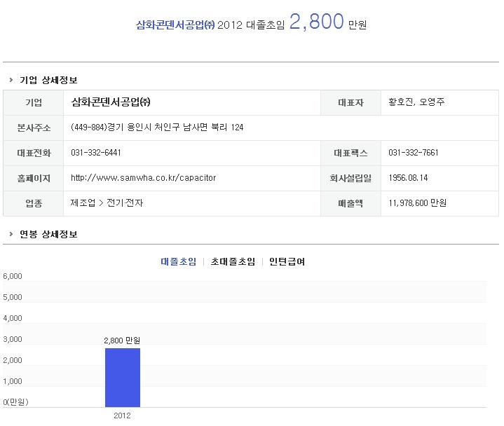Click the 본사주소 label cell
The image size is (504, 426).
click(34, 128)
